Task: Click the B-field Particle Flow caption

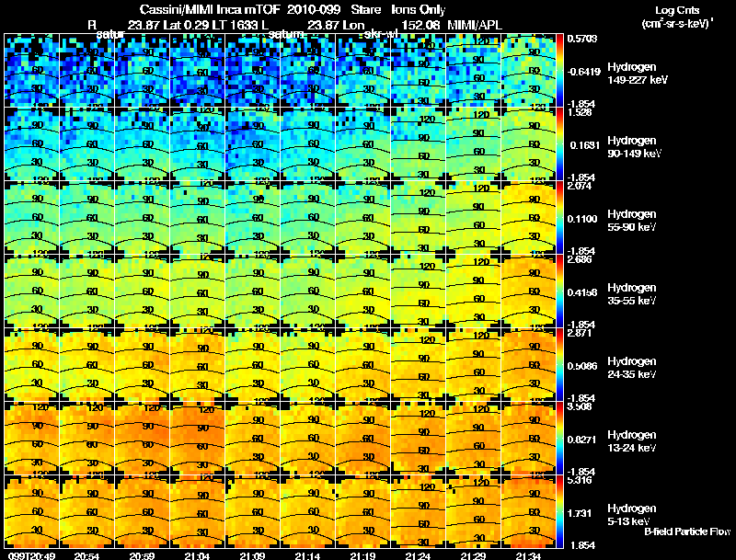Action: (x=687, y=531)
